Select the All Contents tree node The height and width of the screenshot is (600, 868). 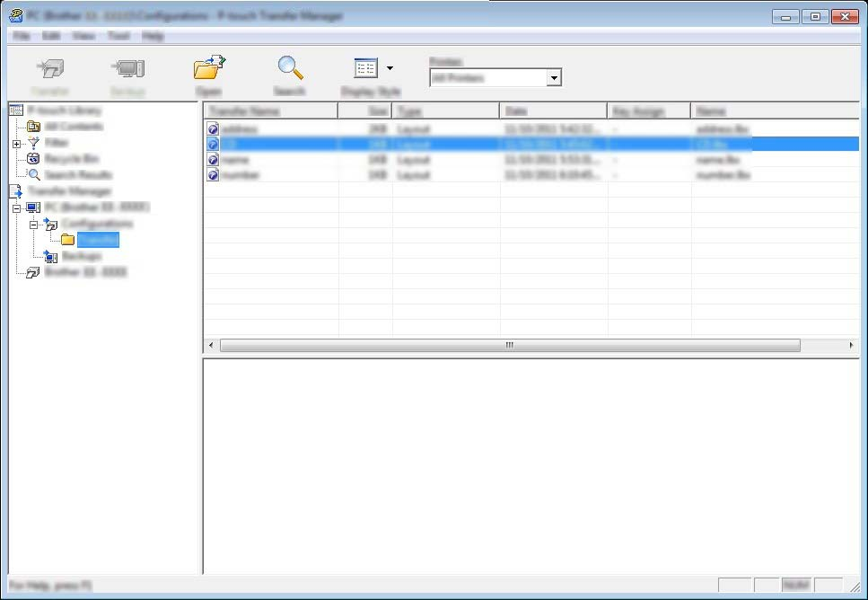(x=74, y=127)
